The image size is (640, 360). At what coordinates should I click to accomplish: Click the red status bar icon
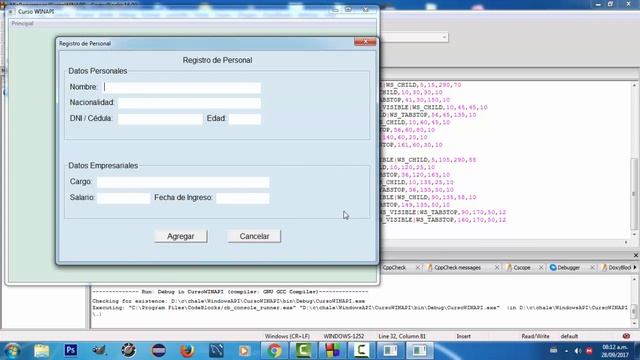[627, 336]
